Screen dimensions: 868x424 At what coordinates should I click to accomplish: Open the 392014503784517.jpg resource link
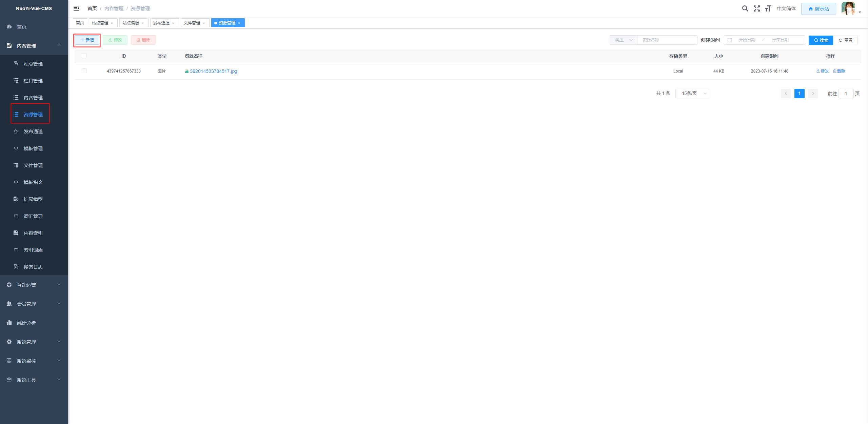coord(213,71)
